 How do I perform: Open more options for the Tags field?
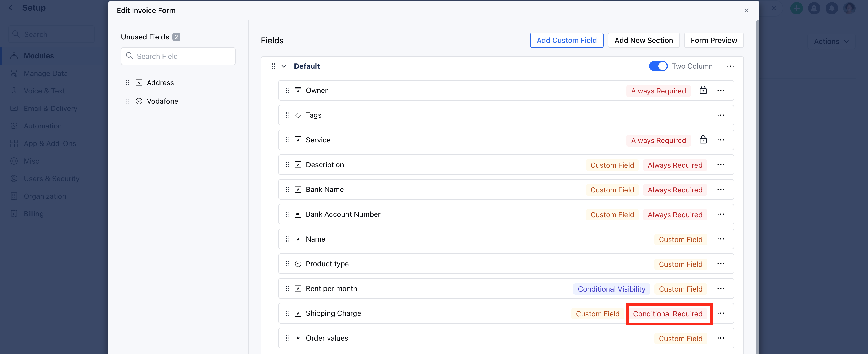[720, 115]
